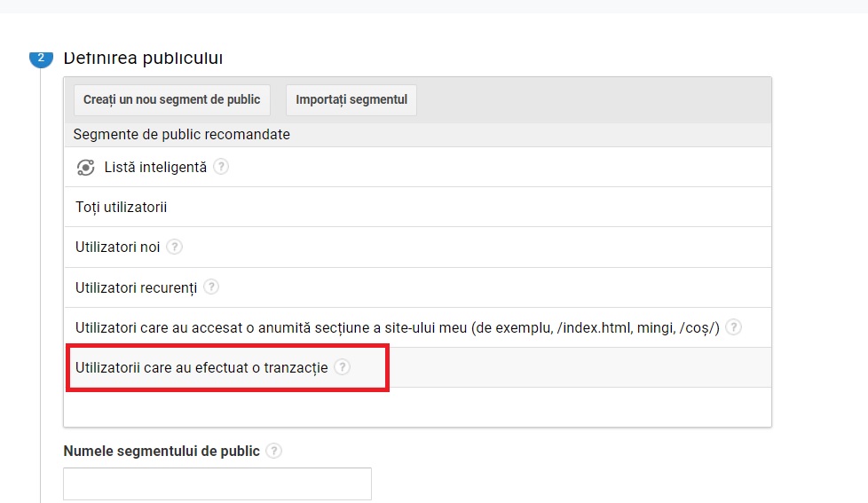Click the empty row below the transaction option
Viewport: 868px width, 503px height.
tap(418, 406)
